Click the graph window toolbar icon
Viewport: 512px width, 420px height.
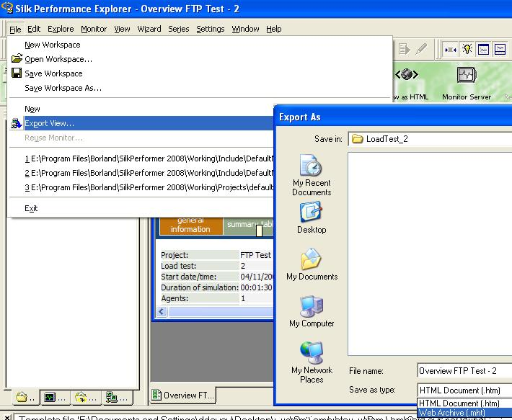(483, 50)
